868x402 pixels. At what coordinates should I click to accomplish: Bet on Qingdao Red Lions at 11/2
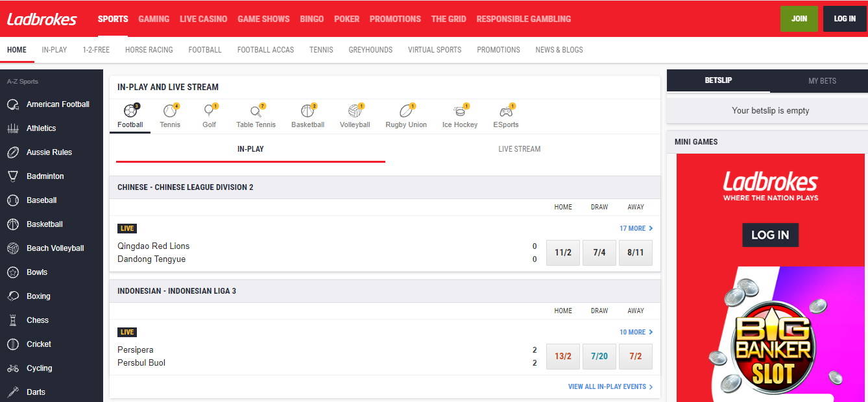(563, 253)
